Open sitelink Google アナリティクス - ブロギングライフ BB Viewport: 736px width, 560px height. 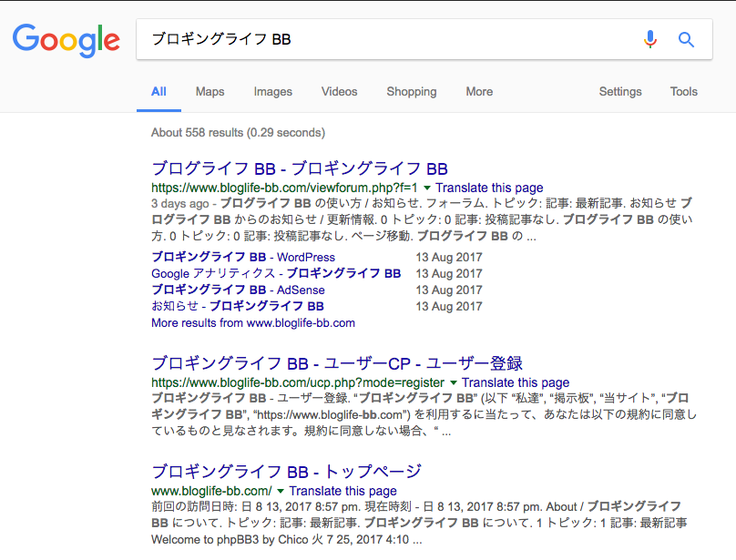tap(276, 274)
